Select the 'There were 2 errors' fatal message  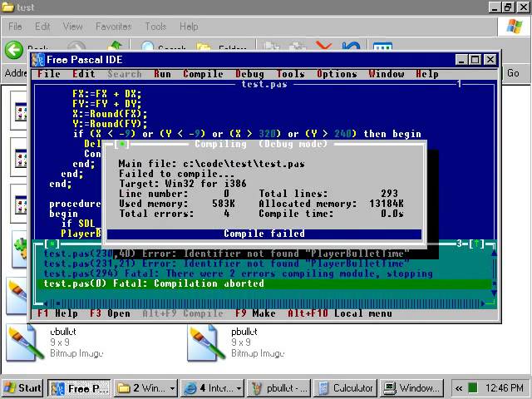(x=239, y=273)
